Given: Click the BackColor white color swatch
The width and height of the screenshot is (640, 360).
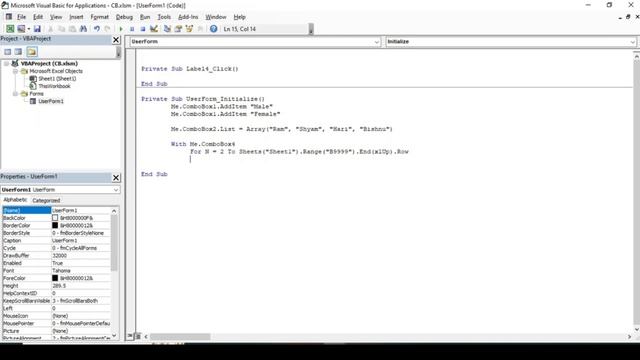Looking at the screenshot, I should coord(55,218).
